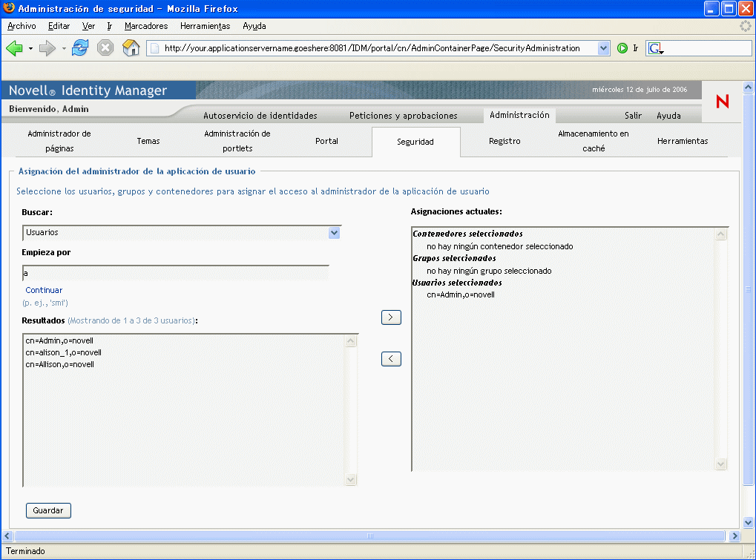Add selection with right arrow button
Image resolution: width=756 pixels, height=560 pixels.
click(x=391, y=317)
